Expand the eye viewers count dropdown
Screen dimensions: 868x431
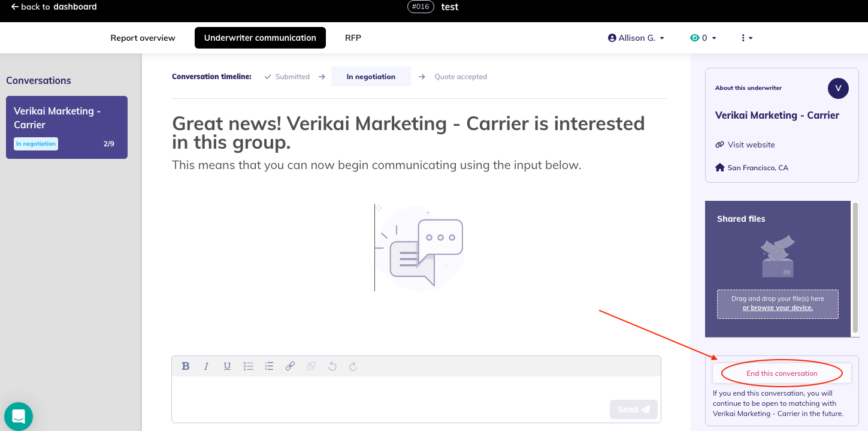[x=703, y=38]
